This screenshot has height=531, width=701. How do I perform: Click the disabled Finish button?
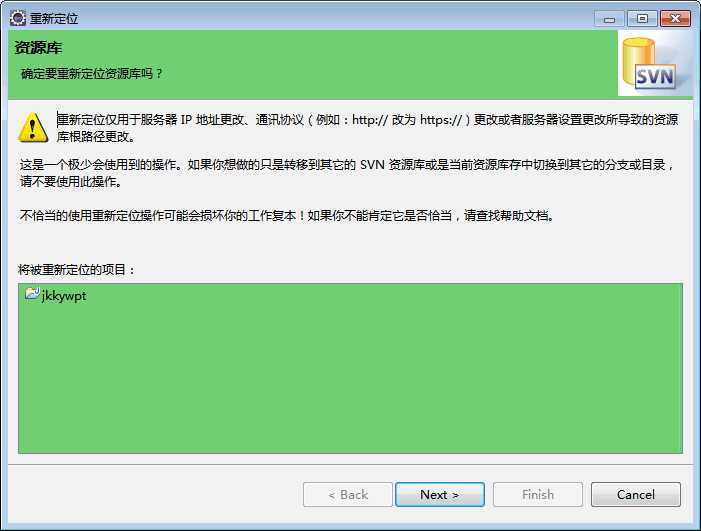point(538,494)
